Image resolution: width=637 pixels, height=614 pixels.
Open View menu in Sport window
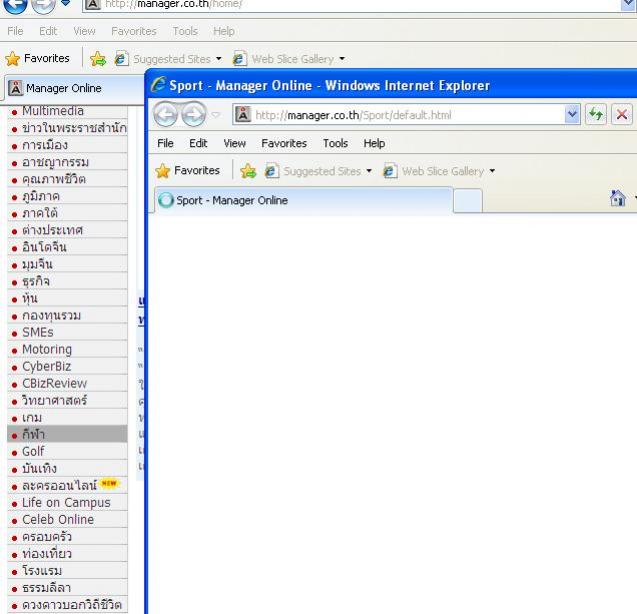tap(234, 143)
